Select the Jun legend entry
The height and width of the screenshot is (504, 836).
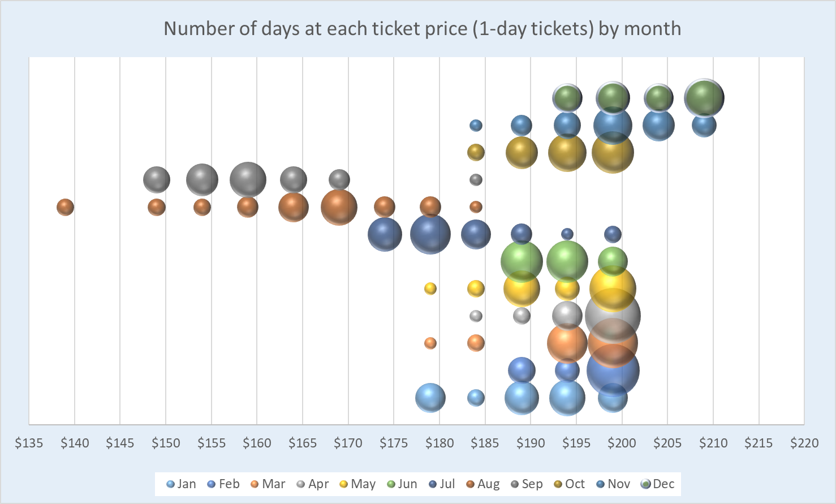click(402, 484)
